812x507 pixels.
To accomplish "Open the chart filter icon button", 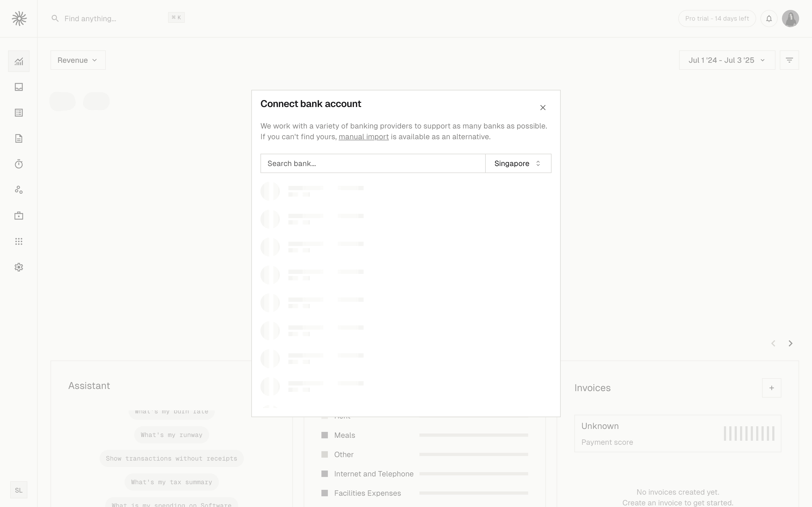I will pos(789,60).
